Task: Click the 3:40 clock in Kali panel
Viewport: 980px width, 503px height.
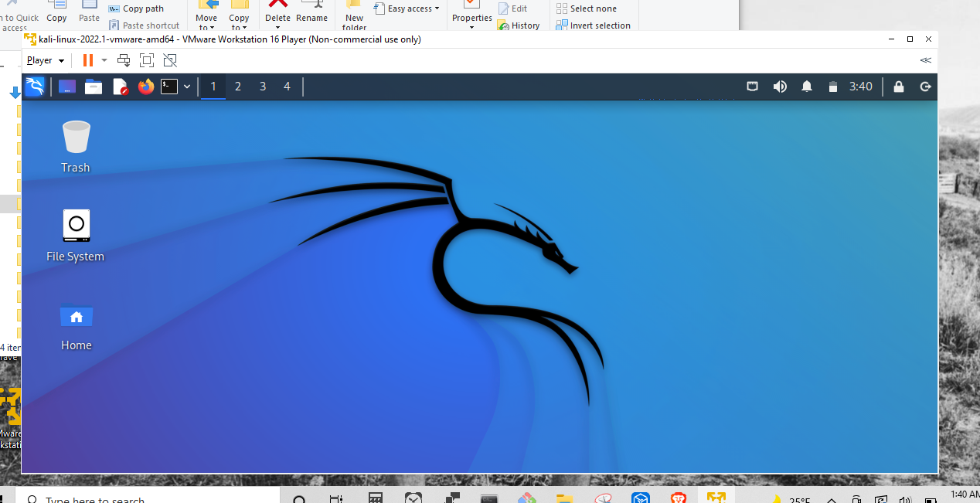Action: 861,87
